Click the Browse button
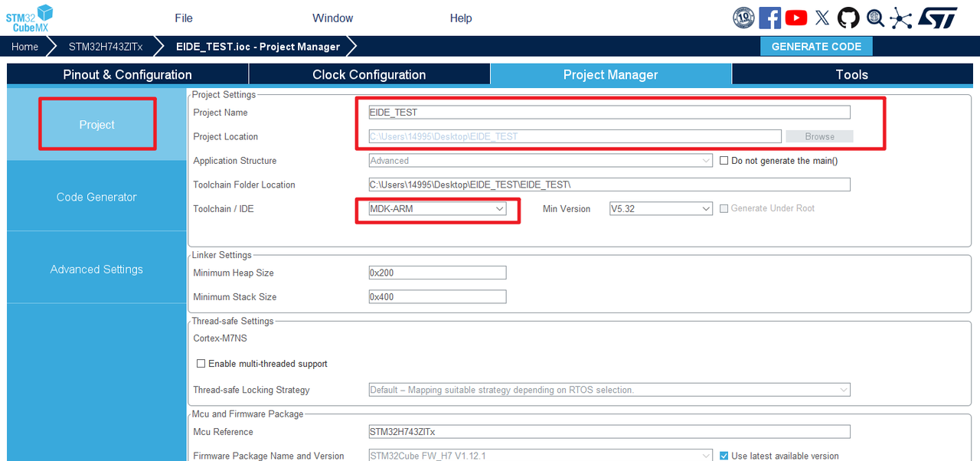Screen dimensions: 980x461 tap(819, 136)
